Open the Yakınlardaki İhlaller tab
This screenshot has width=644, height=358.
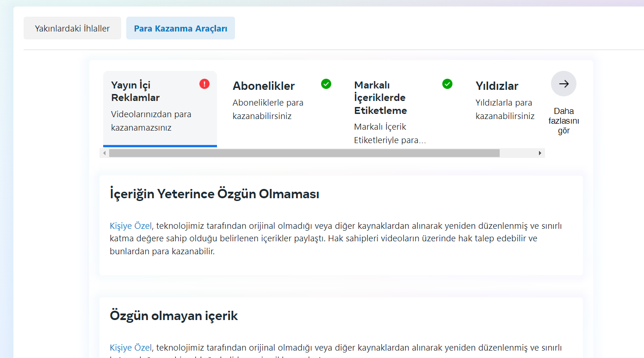tap(72, 28)
